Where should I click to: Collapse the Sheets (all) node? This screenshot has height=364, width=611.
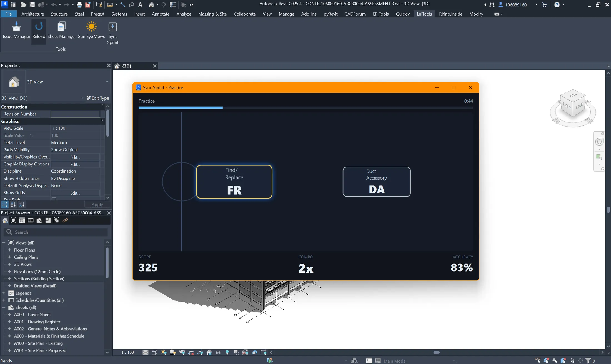click(x=4, y=307)
